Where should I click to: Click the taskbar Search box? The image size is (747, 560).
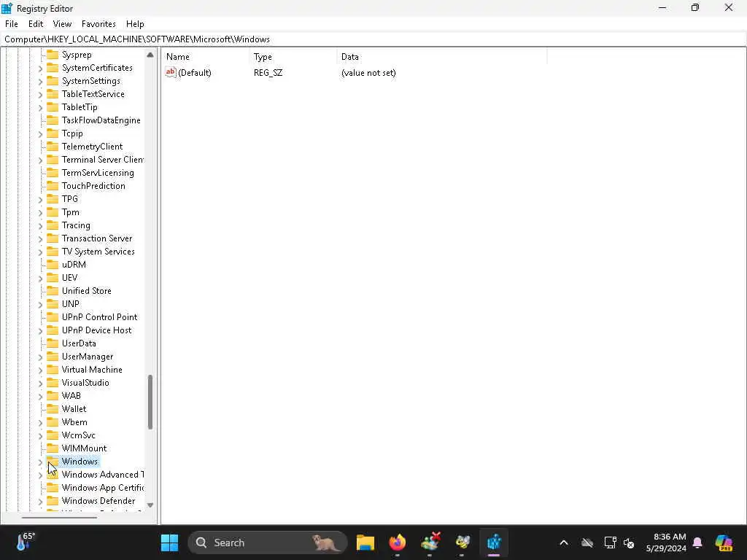pos(267,542)
